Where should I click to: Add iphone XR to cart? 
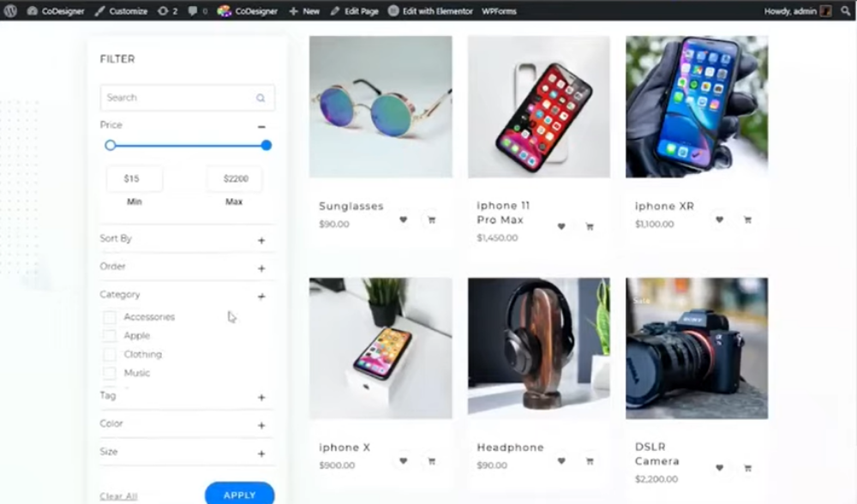747,219
